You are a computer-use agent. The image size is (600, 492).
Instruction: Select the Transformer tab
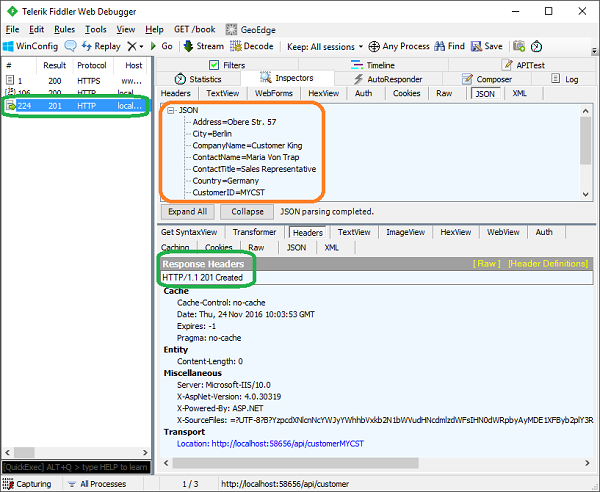[254, 232]
